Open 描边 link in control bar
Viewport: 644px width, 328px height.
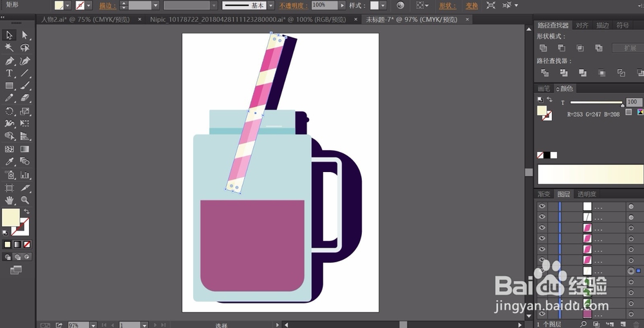coord(108,6)
